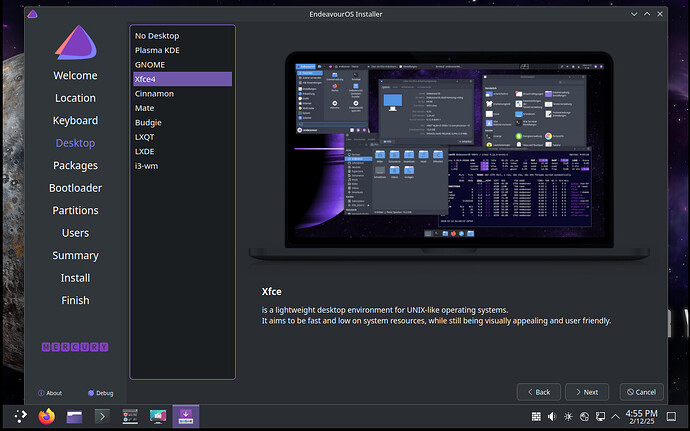The image size is (690, 431).
Task: Go to the Bootloader step
Action: tap(75, 188)
